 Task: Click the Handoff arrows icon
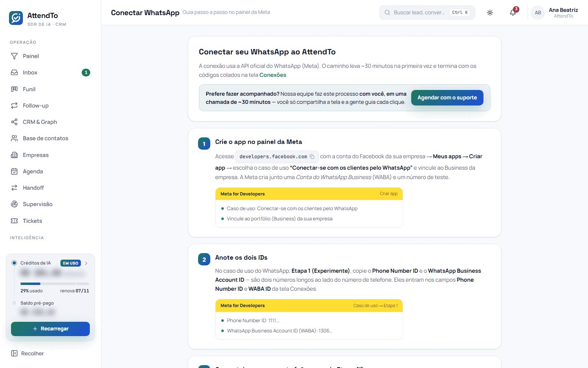[14, 188]
